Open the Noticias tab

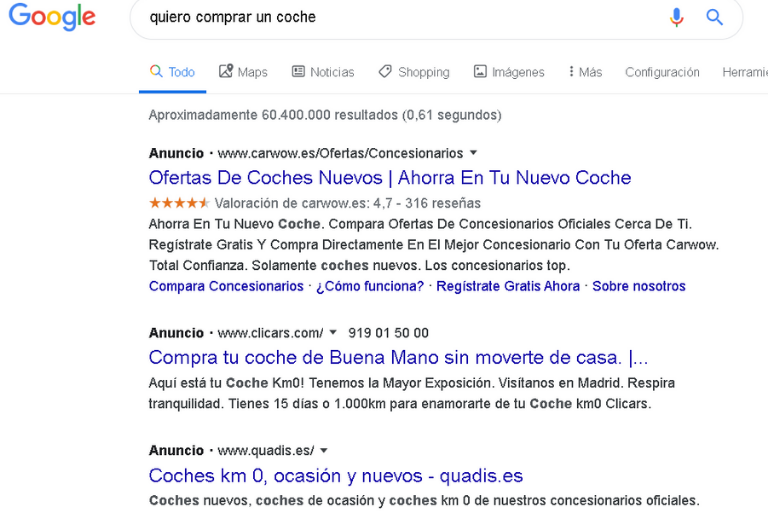click(323, 72)
